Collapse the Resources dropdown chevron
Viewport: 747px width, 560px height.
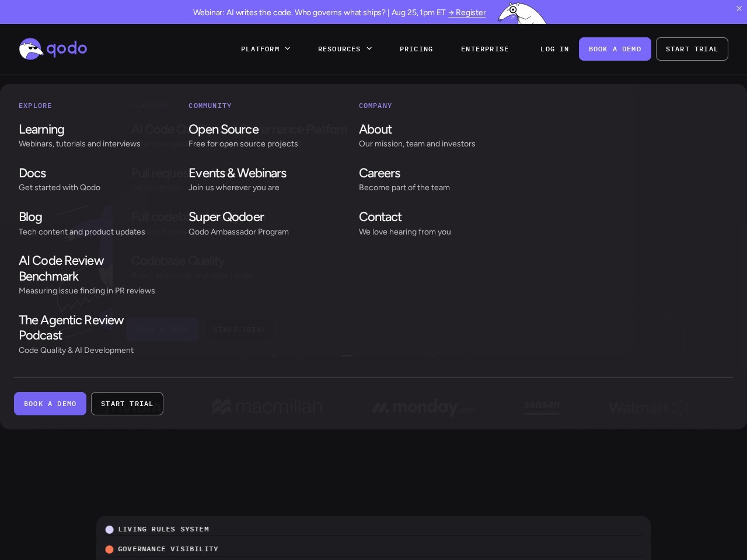coord(369,49)
